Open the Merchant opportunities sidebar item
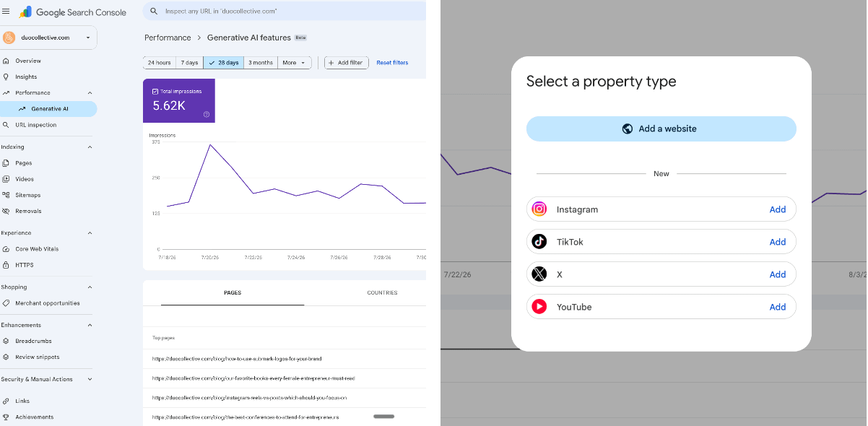Image resolution: width=868 pixels, height=426 pixels. [x=48, y=303]
